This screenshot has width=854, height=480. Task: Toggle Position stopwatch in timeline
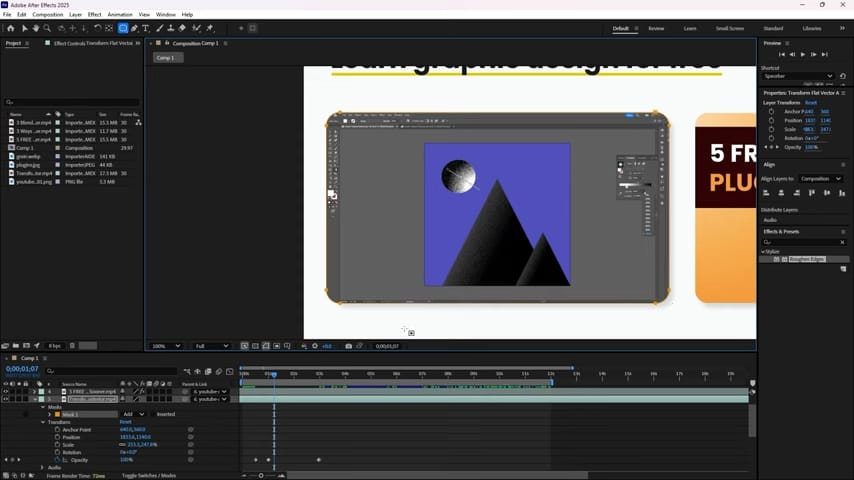pos(57,437)
